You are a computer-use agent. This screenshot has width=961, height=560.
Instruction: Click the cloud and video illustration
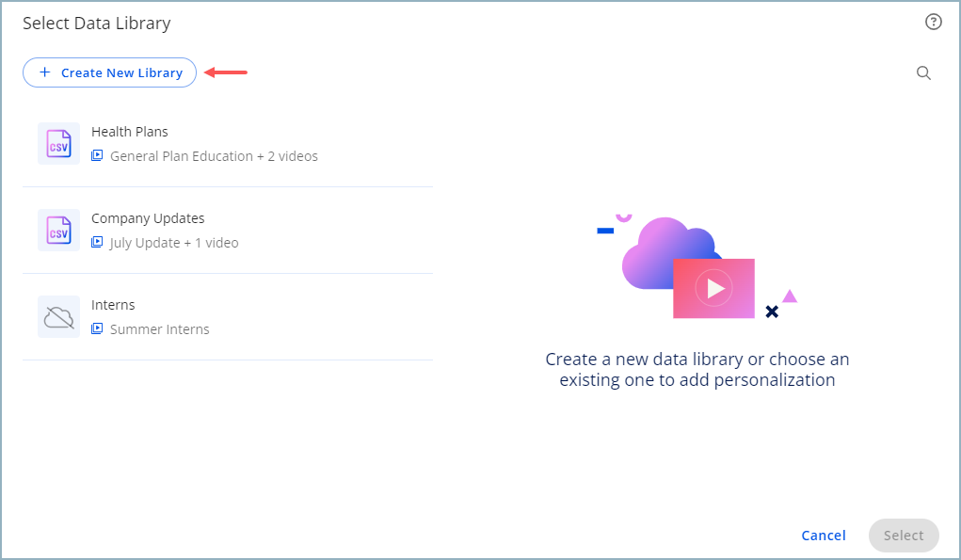point(697,266)
